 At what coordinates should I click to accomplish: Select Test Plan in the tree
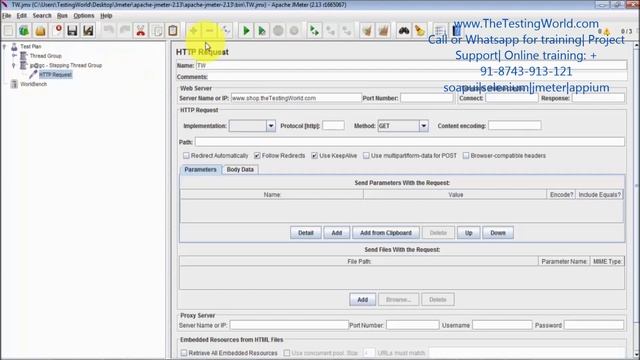pos(31,47)
